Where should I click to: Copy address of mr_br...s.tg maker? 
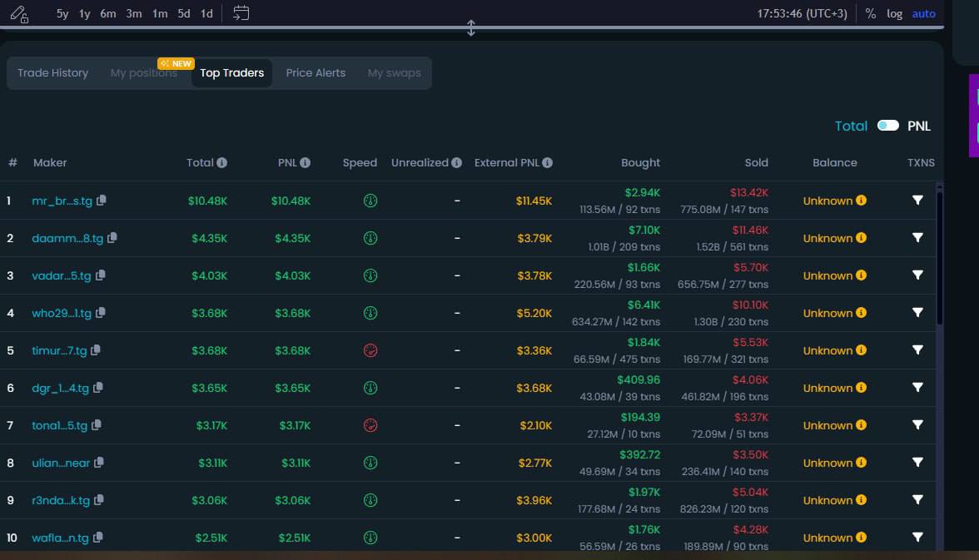click(102, 201)
